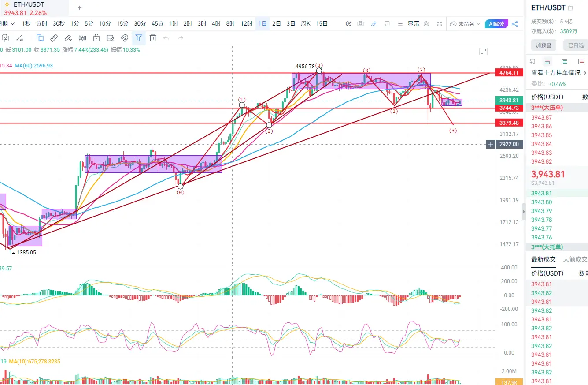Click ask price 3943.87 in order book
This screenshot has width=588, height=385.
point(542,117)
